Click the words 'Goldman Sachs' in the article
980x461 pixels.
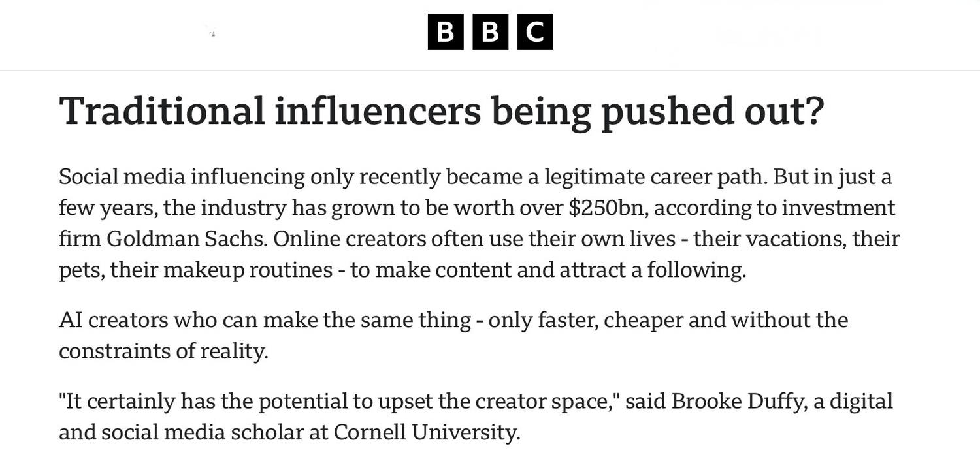(x=187, y=239)
